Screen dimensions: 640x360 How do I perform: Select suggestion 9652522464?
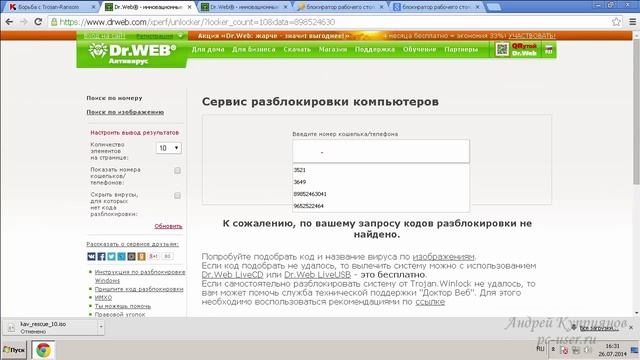381,206
